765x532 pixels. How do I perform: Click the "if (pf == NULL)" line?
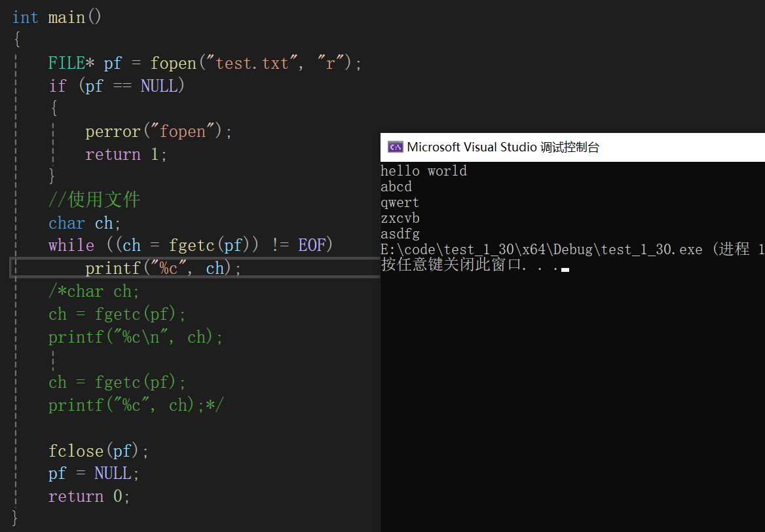pos(117,86)
